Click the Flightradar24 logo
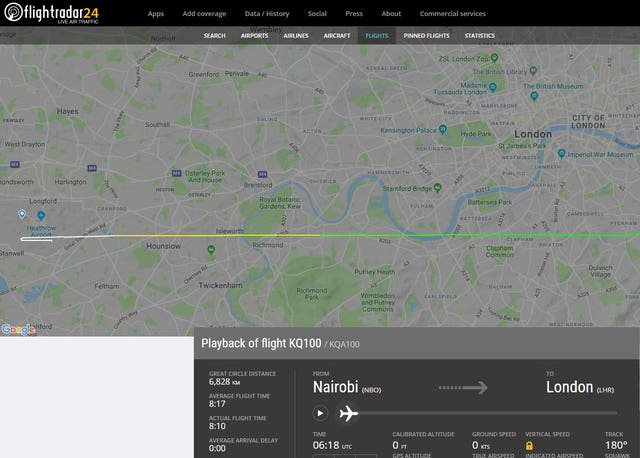This screenshot has height=458, width=640. 51,13
